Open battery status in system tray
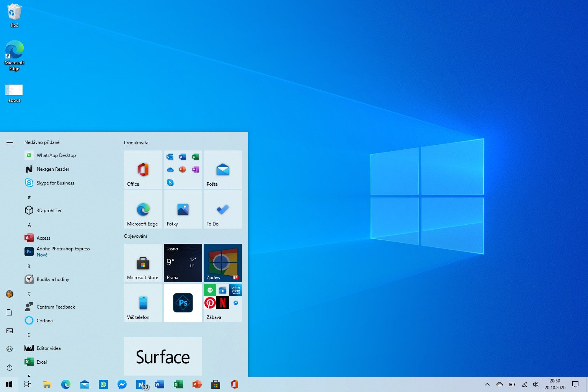Viewport: 588px width, 392px height. pyautogui.click(x=512, y=384)
